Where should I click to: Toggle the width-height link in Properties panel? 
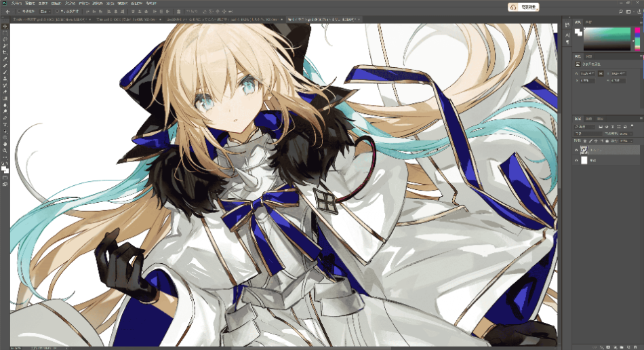tap(601, 73)
